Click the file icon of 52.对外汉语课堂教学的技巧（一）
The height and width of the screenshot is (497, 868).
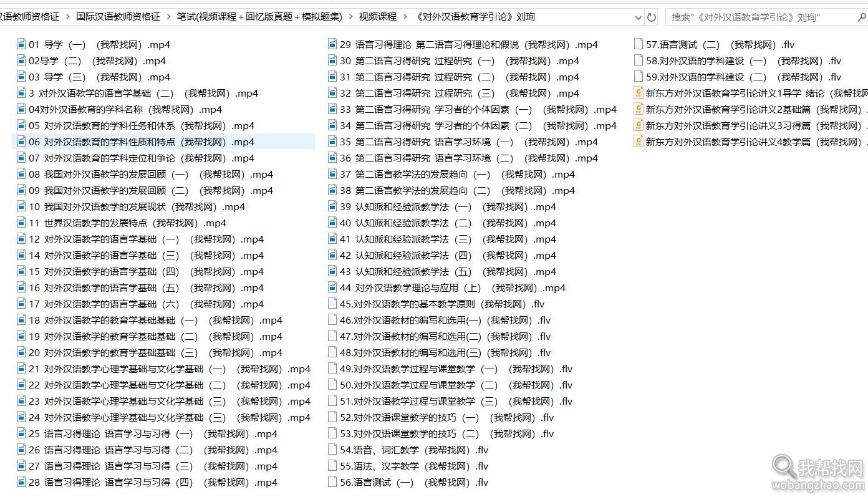coord(332,417)
